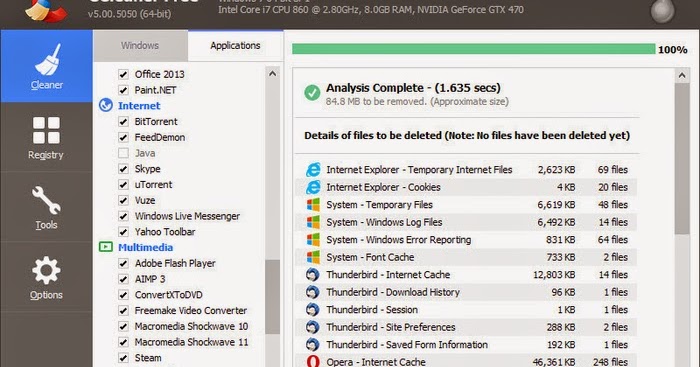The image size is (700, 367).
Task: Click the Internet category globe icon
Action: [106, 105]
